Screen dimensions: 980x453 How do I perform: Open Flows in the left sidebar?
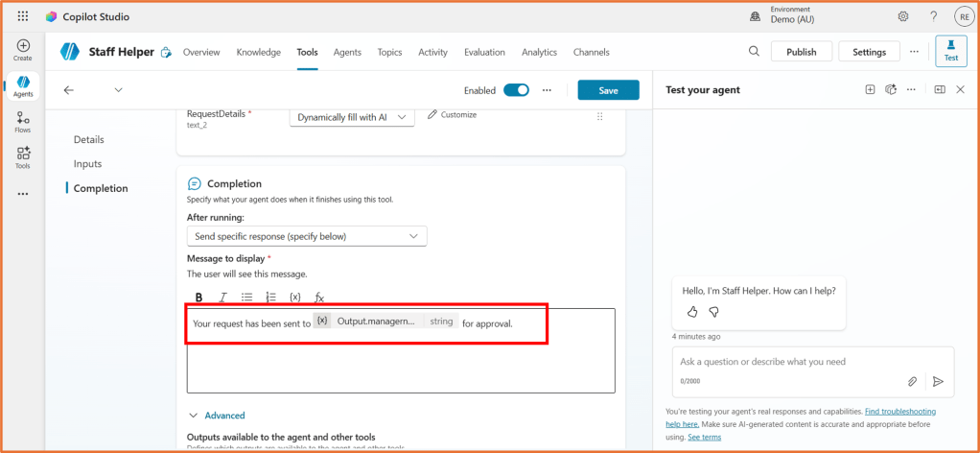23,122
